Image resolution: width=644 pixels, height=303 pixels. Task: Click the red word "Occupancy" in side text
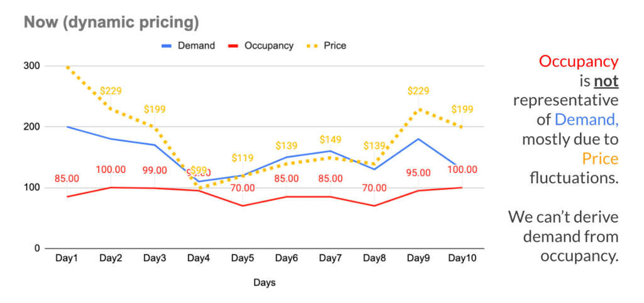[579, 62]
